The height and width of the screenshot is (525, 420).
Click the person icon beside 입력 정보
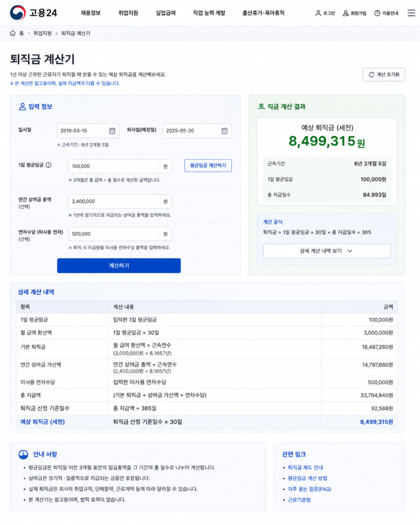tap(22, 107)
